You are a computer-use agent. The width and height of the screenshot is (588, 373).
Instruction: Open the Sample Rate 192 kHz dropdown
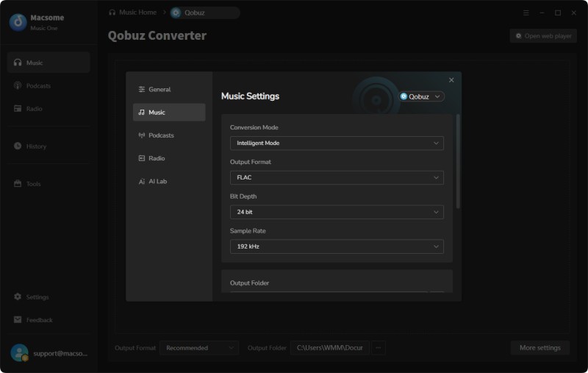[x=337, y=246]
